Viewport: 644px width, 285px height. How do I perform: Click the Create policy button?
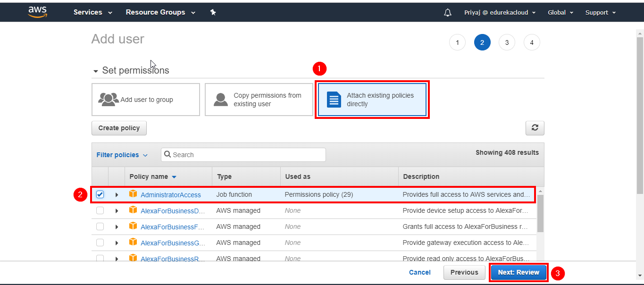(119, 128)
